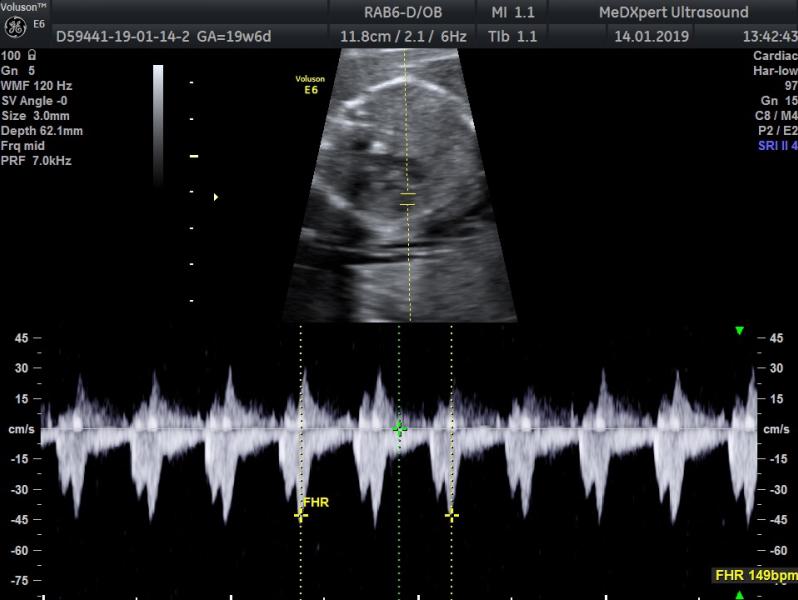
Task: Click green up triangle below FHR readout
Action: (x=739, y=595)
